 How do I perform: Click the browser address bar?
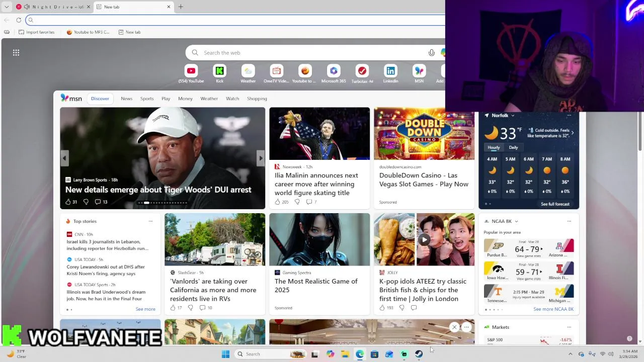[235, 20]
